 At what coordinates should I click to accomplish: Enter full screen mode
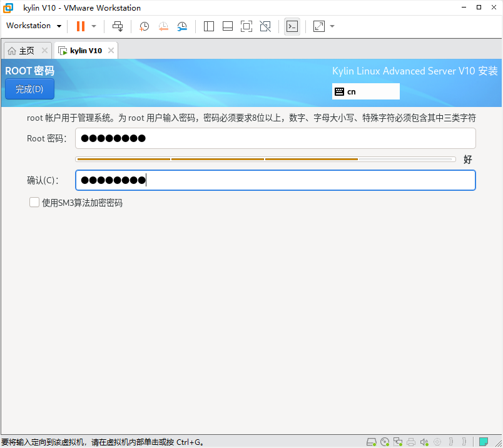pos(246,26)
